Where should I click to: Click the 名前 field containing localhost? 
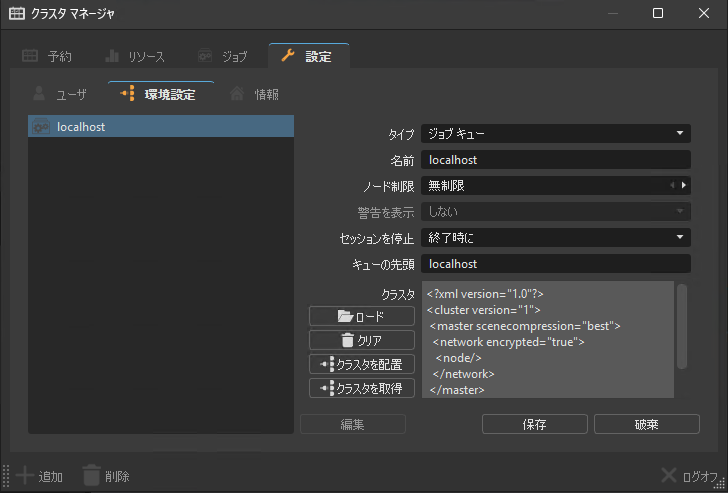click(556, 160)
